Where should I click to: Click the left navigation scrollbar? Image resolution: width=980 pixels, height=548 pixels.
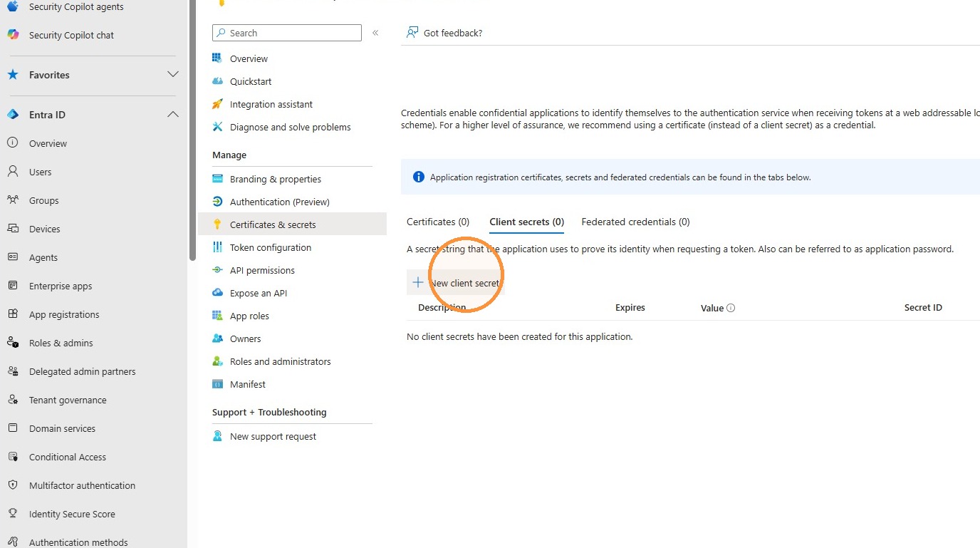[x=192, y=130]
